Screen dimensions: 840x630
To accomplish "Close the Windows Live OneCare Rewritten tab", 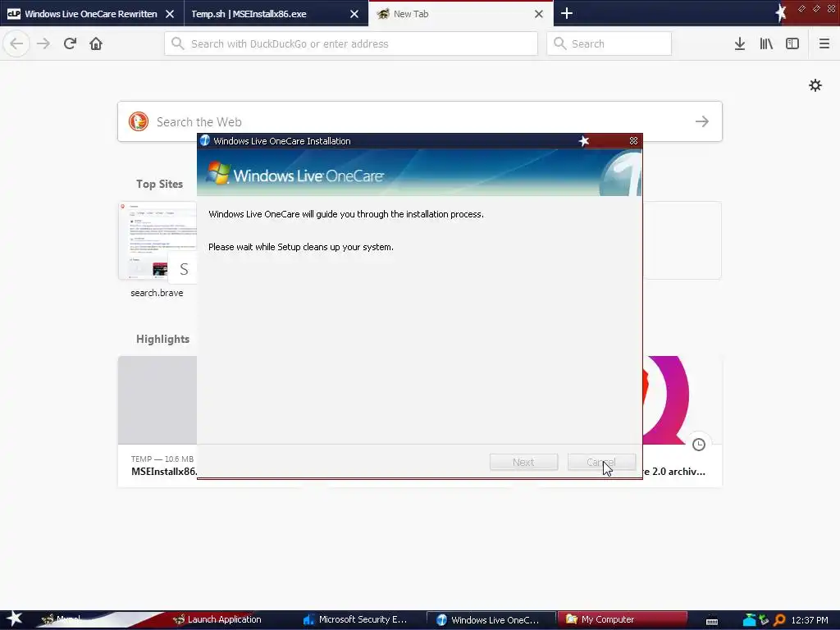I will click(170, 14).
